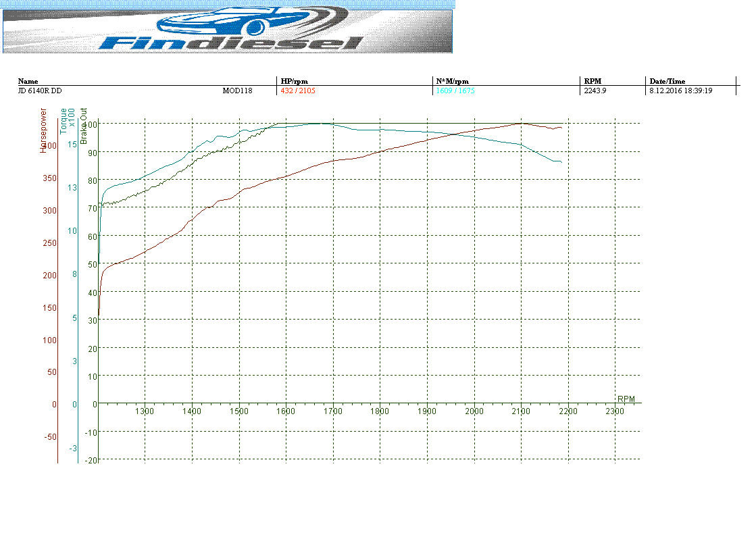Select the Name column header

28,81
